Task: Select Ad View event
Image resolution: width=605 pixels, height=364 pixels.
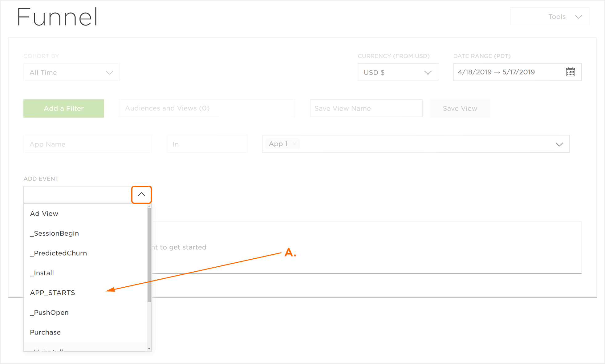Action: coord(44,213)
